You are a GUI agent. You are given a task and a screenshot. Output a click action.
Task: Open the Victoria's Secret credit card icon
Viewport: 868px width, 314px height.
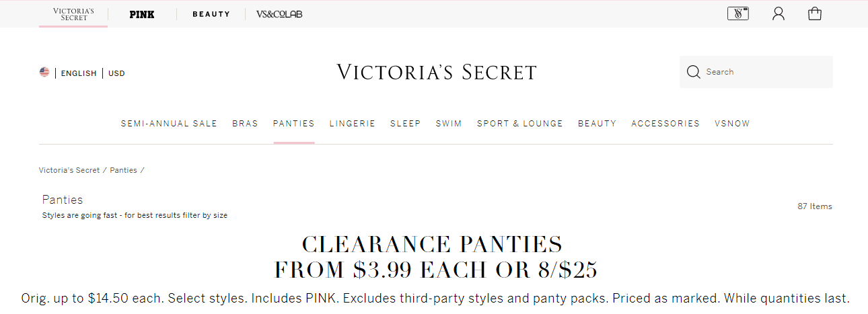click(x=738, y=13)
